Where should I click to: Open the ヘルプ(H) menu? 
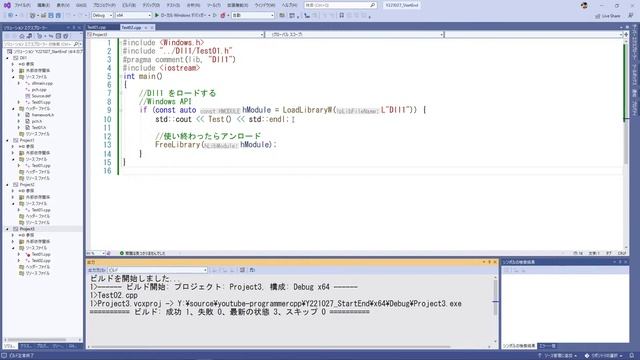(289, 5)
